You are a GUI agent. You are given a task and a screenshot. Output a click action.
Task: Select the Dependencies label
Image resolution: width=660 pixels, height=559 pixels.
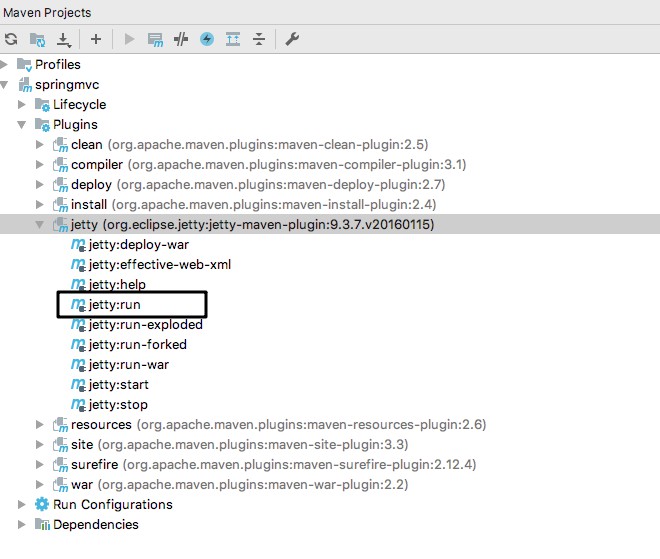click(96, 524)
